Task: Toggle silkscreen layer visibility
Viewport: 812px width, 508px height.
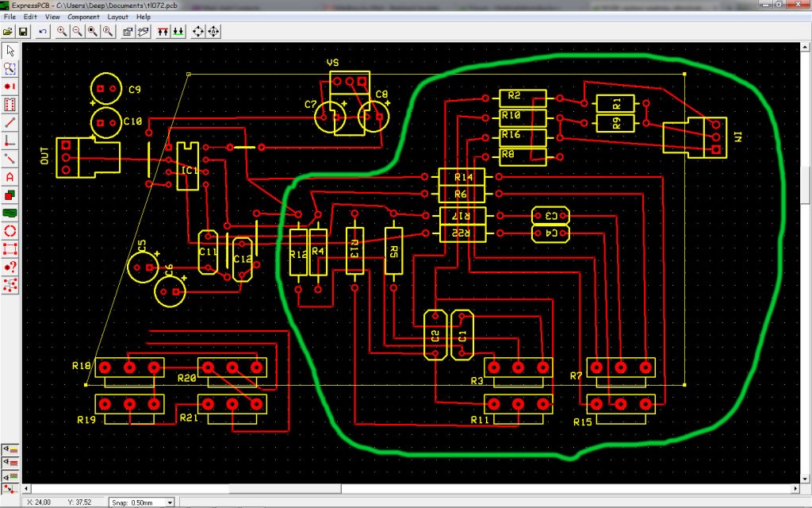Action: pyautogui.click(x=10, y=449)
